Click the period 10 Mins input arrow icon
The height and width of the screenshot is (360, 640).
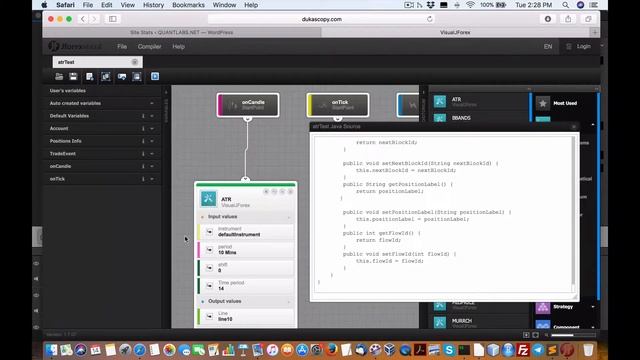click(x=209, y=250)
